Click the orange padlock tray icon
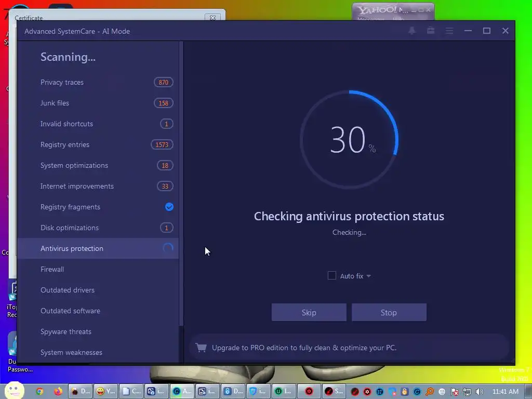The image size is (532, 399). tap(404, 392)
